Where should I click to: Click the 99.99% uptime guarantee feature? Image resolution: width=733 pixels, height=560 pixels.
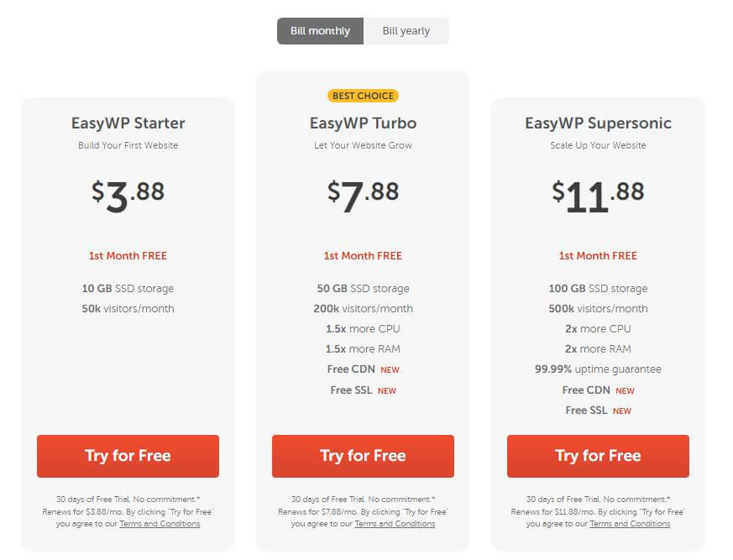point(598,369)
